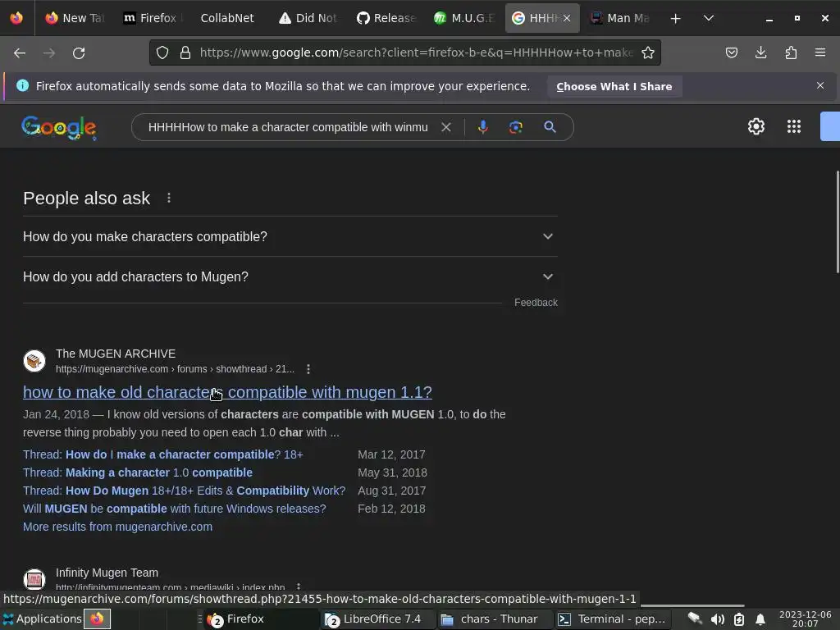Open the Firefox extensions menu
The image size is (840, 630).
(791, 52)
